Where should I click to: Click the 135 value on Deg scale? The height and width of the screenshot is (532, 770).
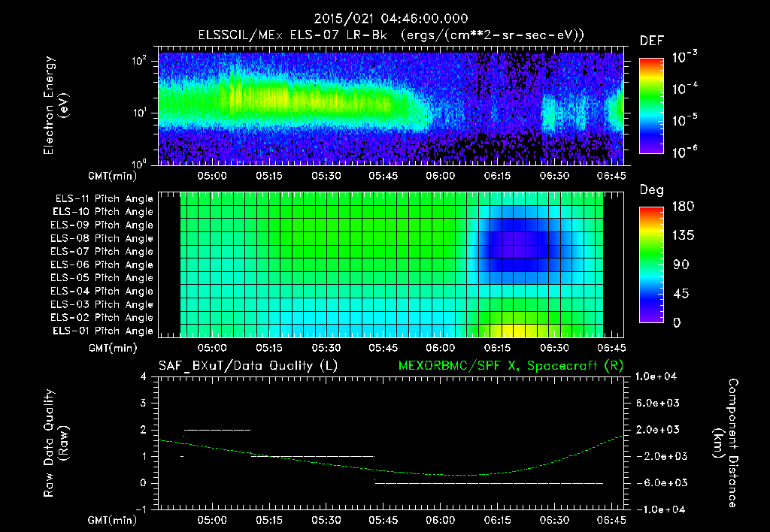pyautogui.click(x=684, y=236)
